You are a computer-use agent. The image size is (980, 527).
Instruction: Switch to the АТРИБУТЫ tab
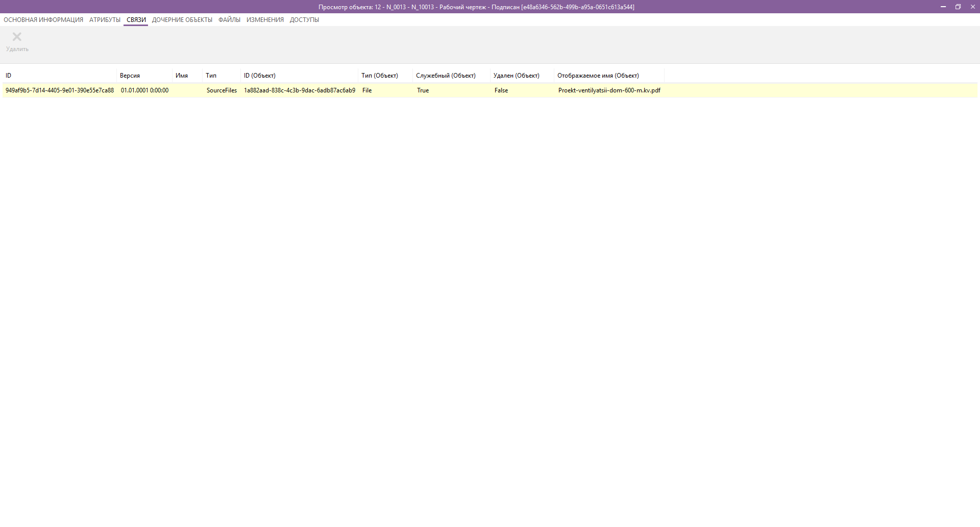(104, 19)
